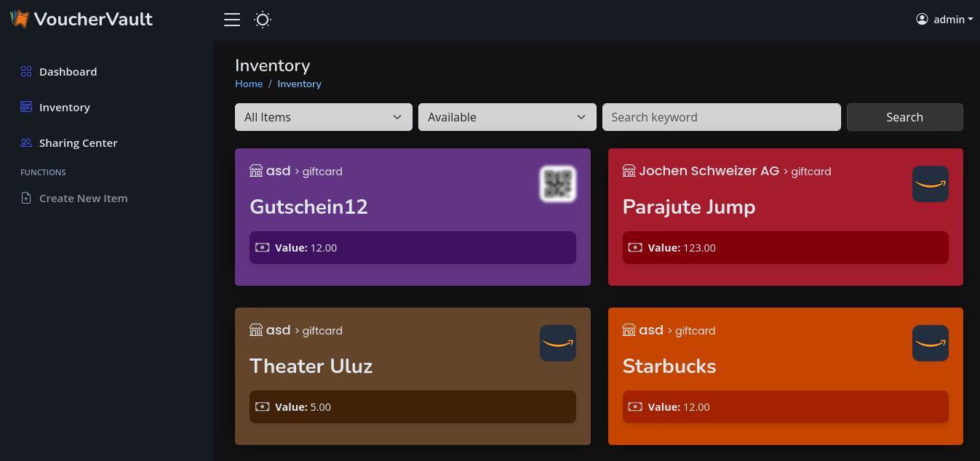Click the money icon beside Value 12.00 on Gutschein12
Image resolution: width=980 pixels, height=461 pixels.
click(263, 248)
